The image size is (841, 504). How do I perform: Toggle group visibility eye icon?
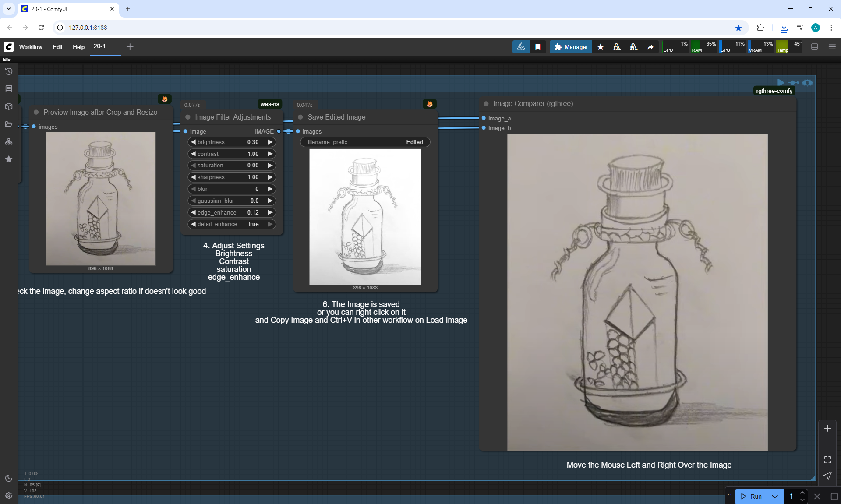(808, 82)
